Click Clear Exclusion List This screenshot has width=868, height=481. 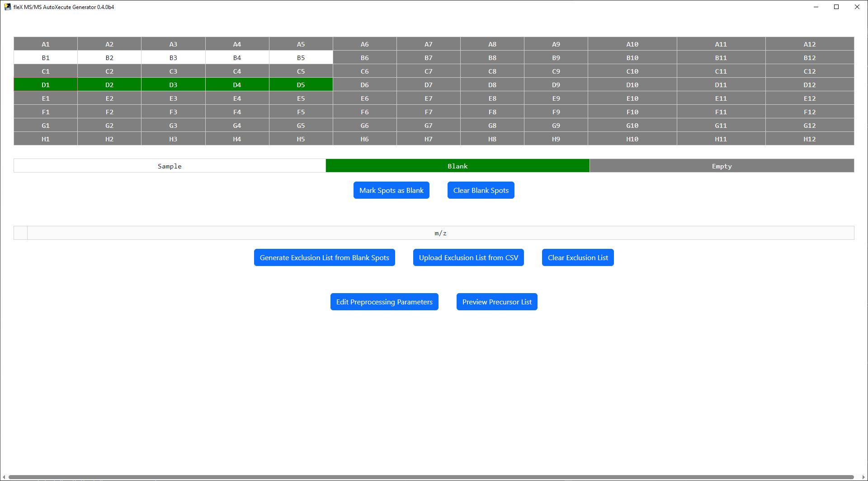tap(578, 257)
